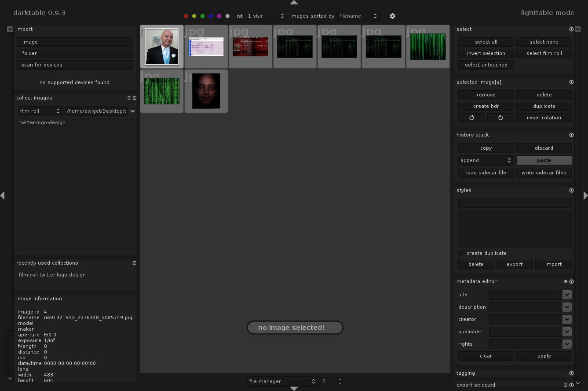The image size is (588, 391).
Task: Open the film roll collection dropdown
Action: (x=40, y=111)
